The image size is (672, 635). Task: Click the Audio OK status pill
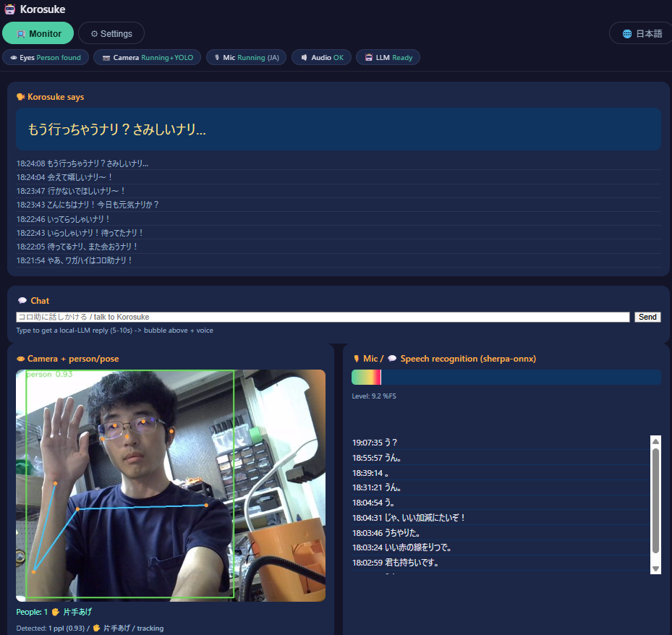point(321,57)
